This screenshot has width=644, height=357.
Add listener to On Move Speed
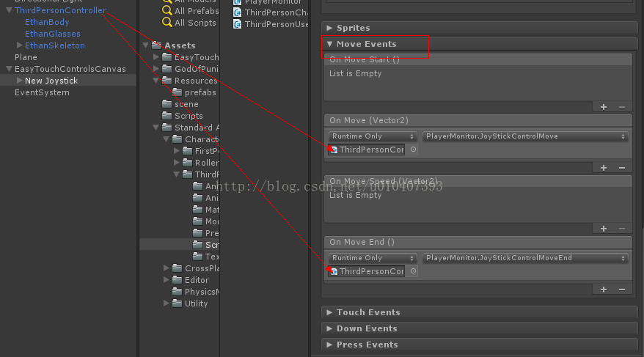(x=604, y=229)
